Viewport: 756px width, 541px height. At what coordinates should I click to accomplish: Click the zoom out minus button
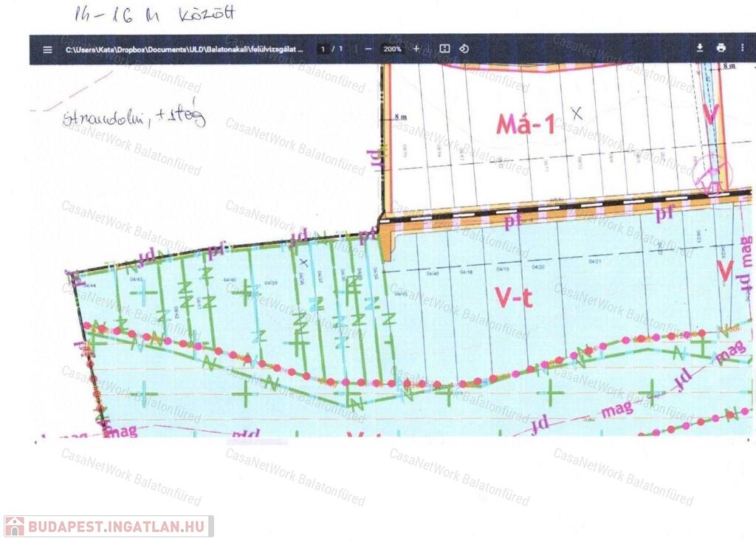coord(368,49)
